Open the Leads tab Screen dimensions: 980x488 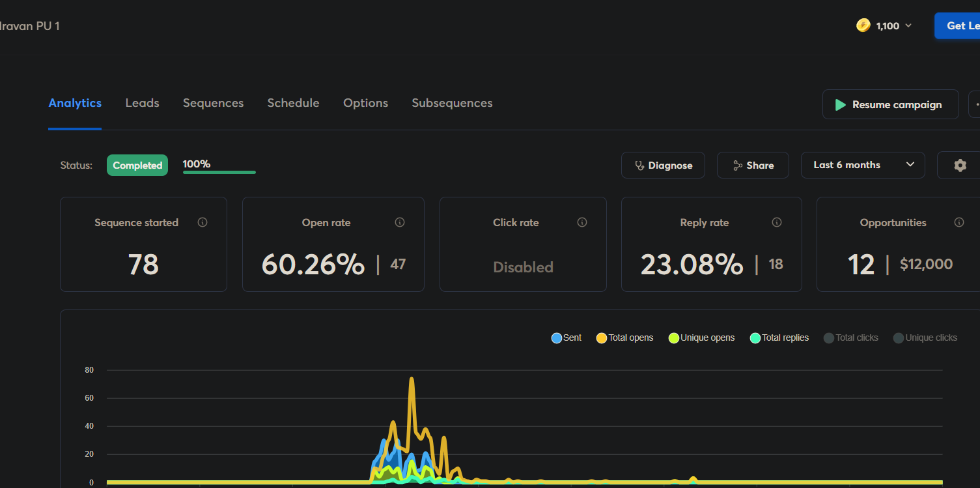click(x=142, y=103)
